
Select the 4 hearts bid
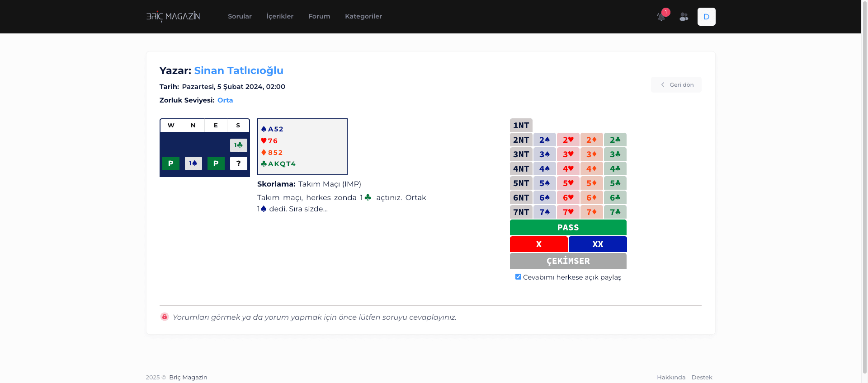point(568,168)
